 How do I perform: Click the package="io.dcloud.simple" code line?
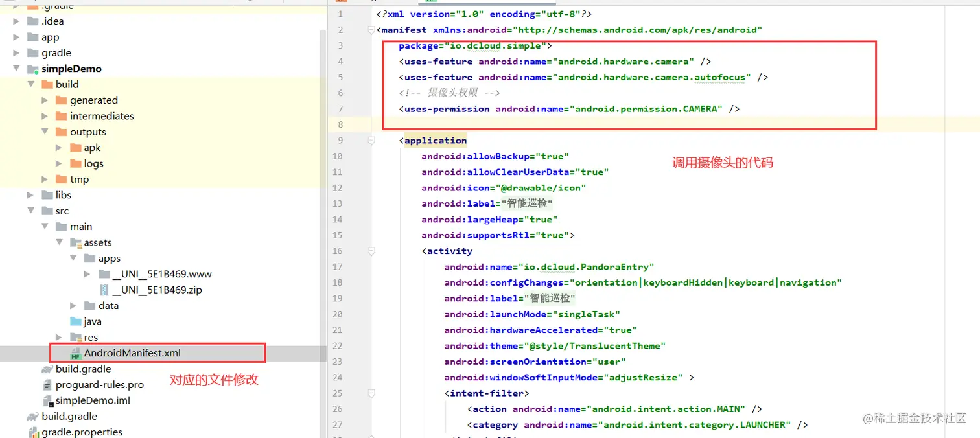[475, 46]
